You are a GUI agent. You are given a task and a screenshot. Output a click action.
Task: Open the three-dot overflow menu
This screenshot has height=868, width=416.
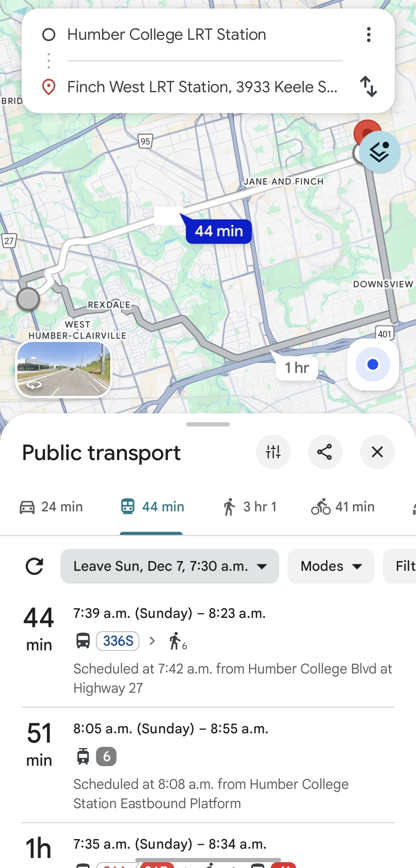[x=369, y=35]
